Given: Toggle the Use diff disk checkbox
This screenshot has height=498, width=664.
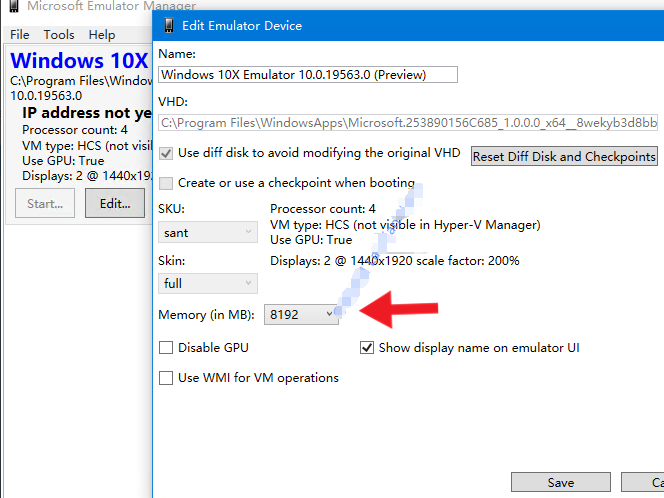Looking at the screenshot, I should point(167,154).
